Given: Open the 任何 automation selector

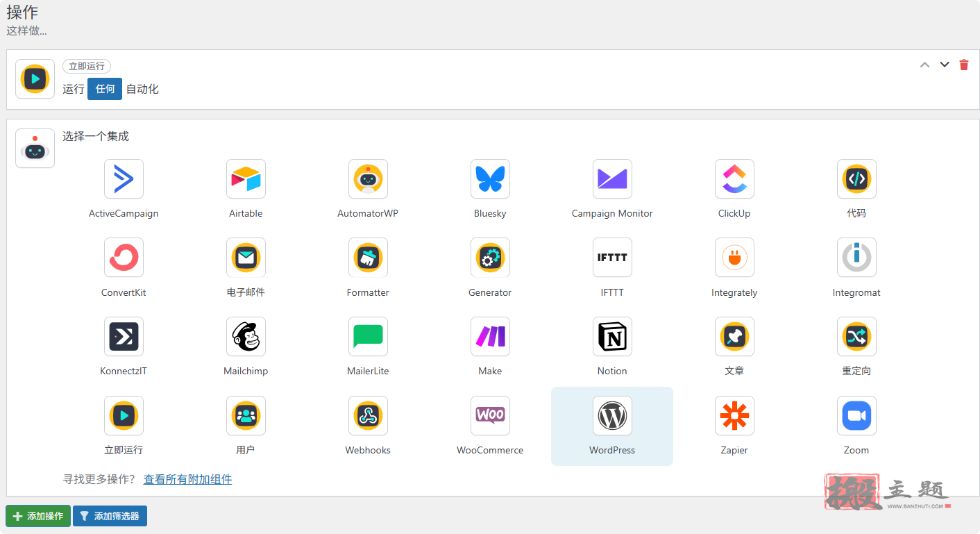Looking at the screenshot, I should [x=105, y=89].
